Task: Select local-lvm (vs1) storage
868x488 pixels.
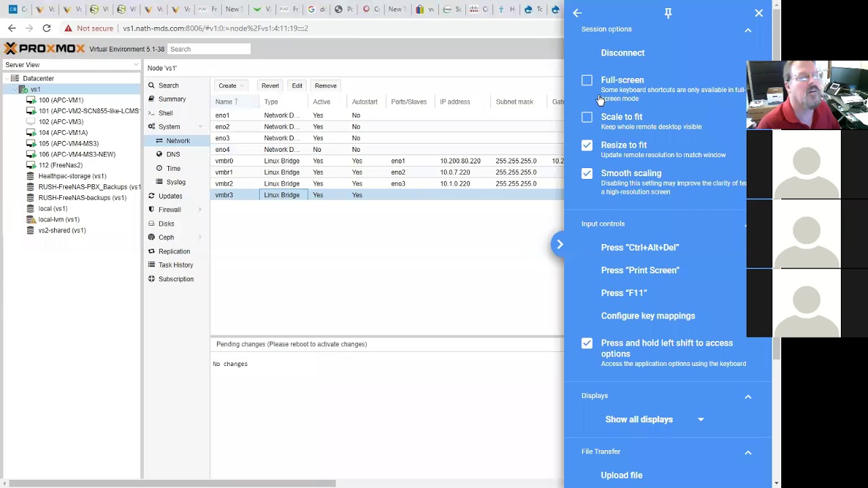Action: coord(58,220)
